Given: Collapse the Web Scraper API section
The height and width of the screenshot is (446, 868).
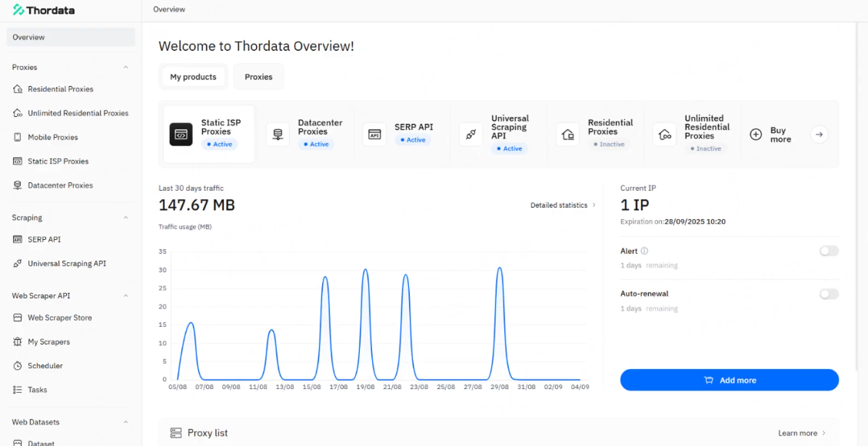Looking at the screenshot, I should click(125, 296).
